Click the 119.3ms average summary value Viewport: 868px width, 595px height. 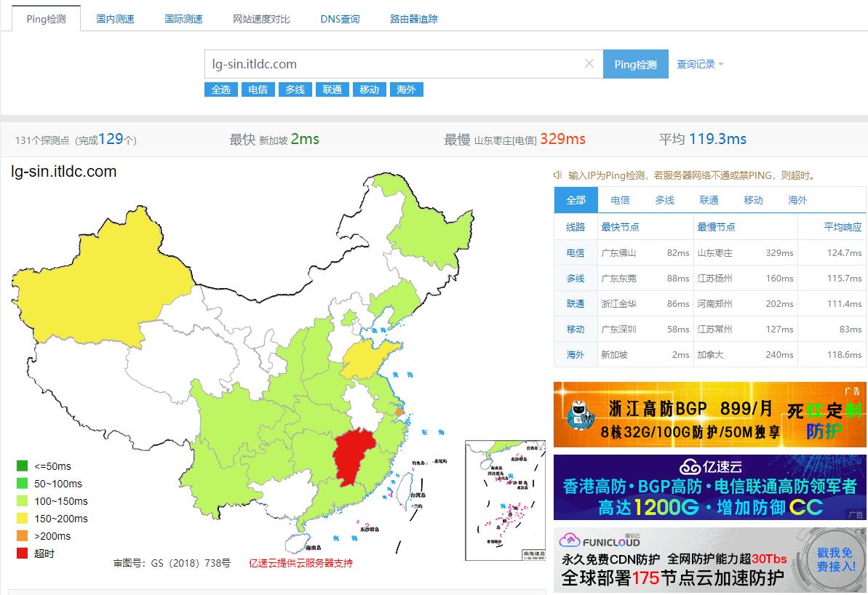tap(717, 139)
